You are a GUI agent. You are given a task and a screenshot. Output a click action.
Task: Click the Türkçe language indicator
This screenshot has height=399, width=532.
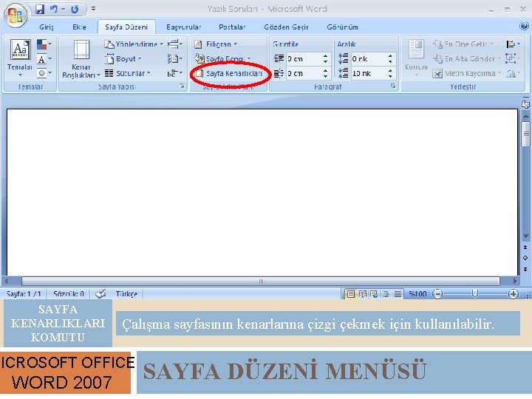point(126,294)
